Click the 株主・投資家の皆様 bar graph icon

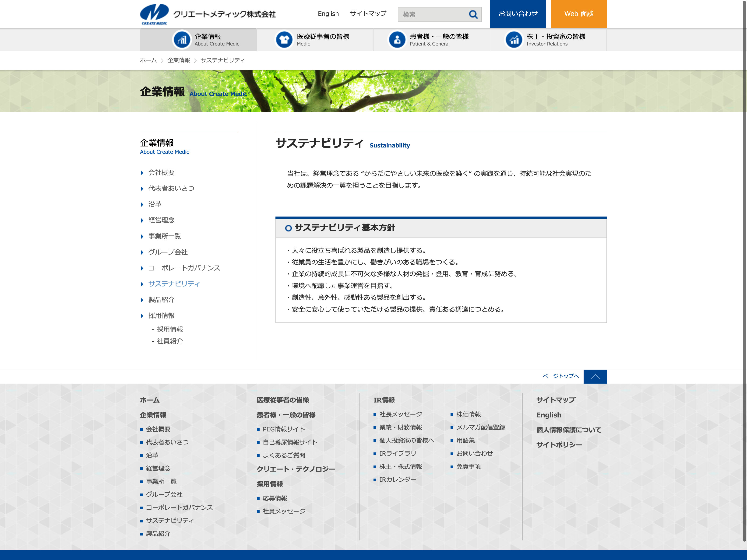click(514, 40)
